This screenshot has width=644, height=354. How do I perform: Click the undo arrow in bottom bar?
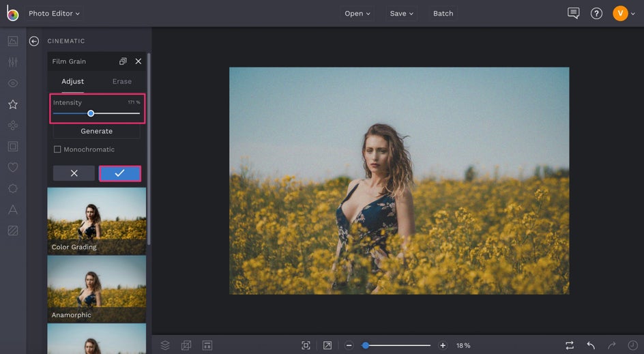591,345
